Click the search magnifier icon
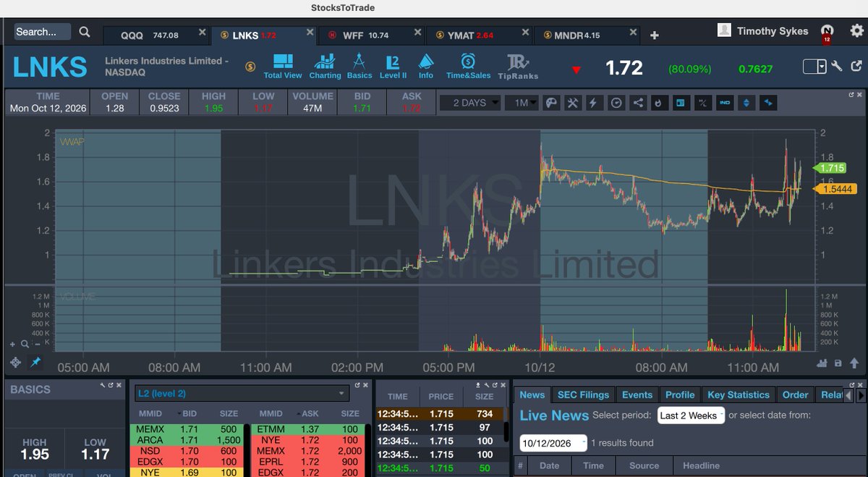The width and height of the screenshot is (868, 477). point(85,32)
